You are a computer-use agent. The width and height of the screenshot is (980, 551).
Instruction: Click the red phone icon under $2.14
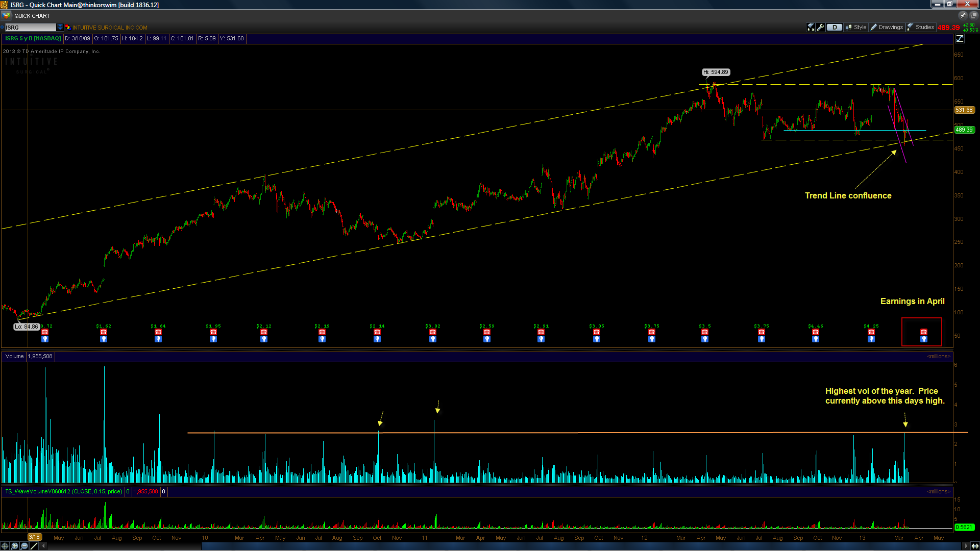(377, 332)
